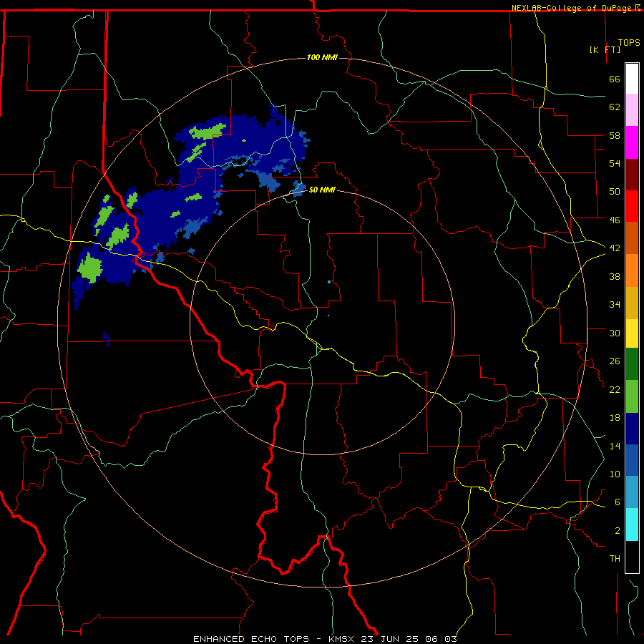Click the legend value '38'
This screenshot has height=644, width=644.
coord(615,276)
